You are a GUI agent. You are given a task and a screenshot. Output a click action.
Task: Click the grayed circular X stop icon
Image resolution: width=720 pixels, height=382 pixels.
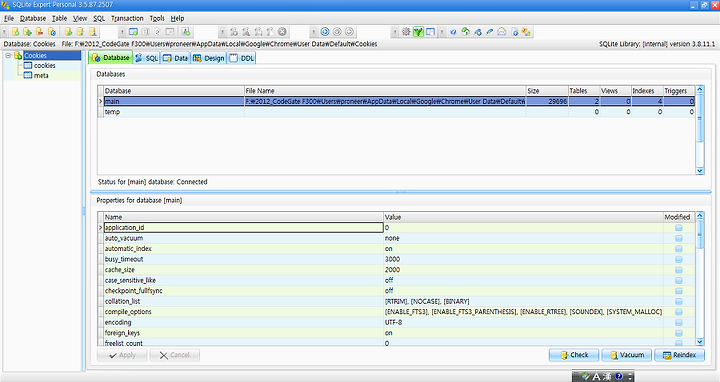click(282, 32)
